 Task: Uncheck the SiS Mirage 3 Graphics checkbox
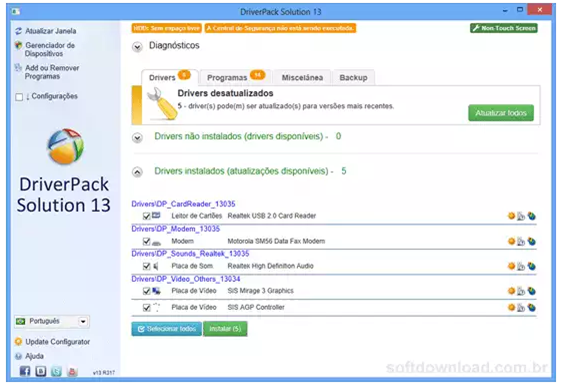tap(146, 291)
